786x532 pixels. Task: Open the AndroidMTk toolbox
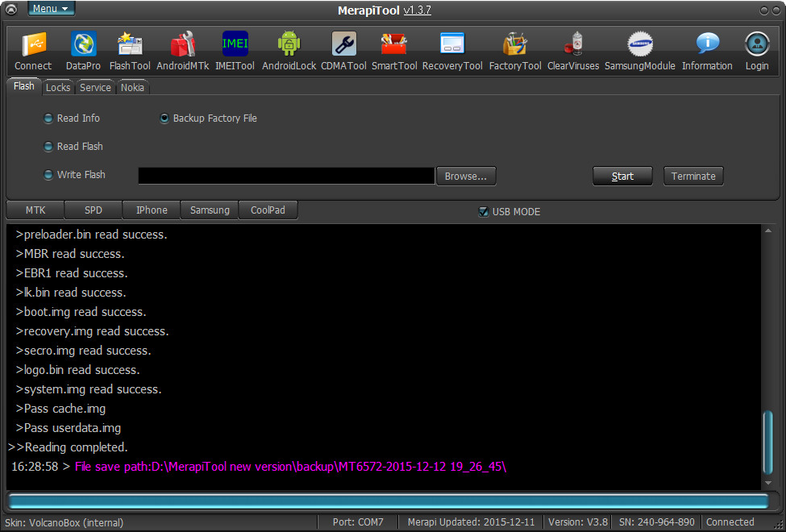[182, 44]
